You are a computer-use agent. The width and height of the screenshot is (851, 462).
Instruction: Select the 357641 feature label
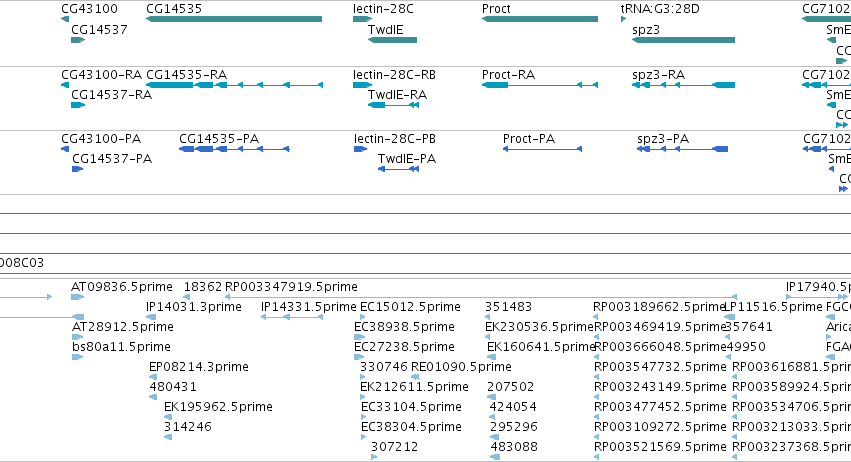(x=749, y=327)
